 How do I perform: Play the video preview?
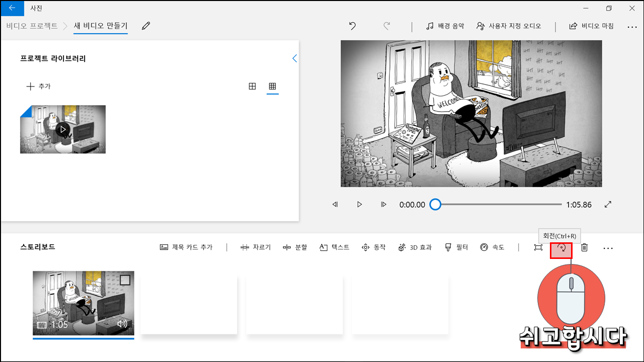(359, 205)
